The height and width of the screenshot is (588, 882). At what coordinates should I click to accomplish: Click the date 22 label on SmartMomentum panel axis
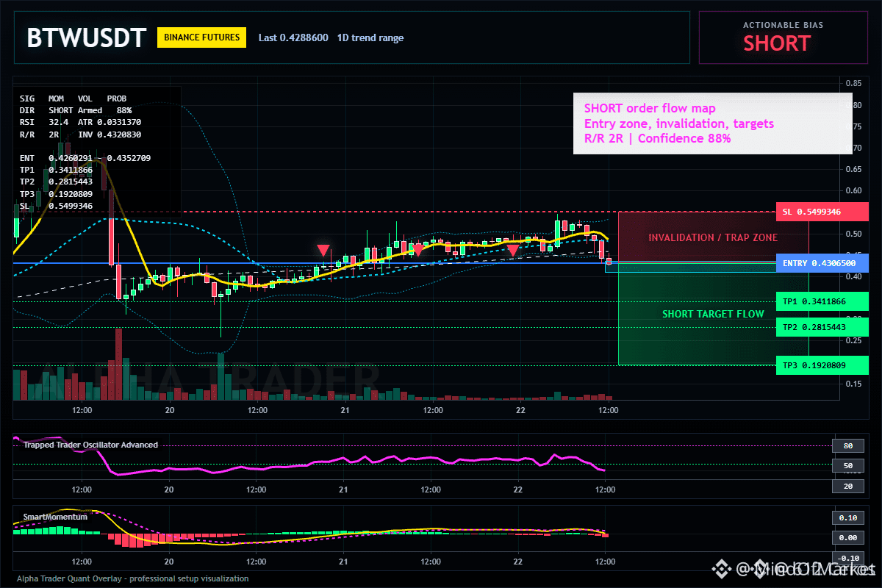pyautogui.click(x=518, y=562)
